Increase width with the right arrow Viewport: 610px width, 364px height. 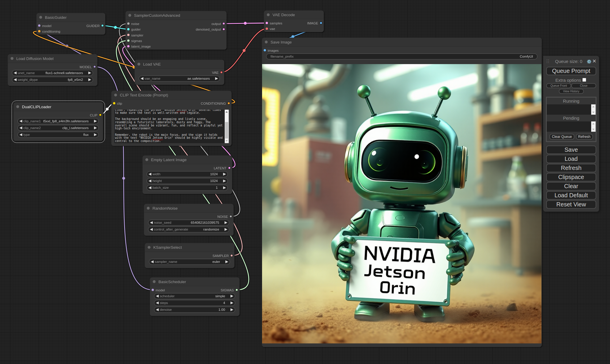coord(224,174)
